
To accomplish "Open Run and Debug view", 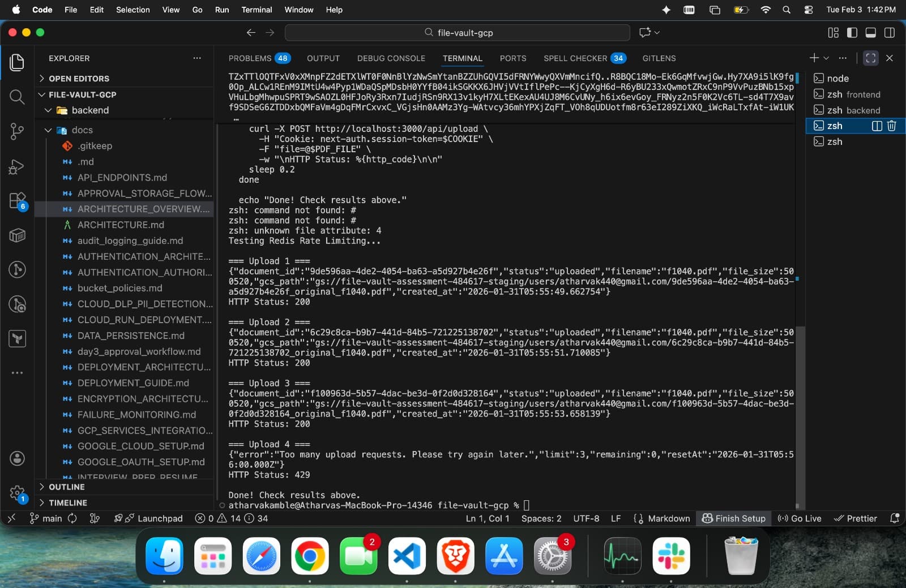I will 17,166.
